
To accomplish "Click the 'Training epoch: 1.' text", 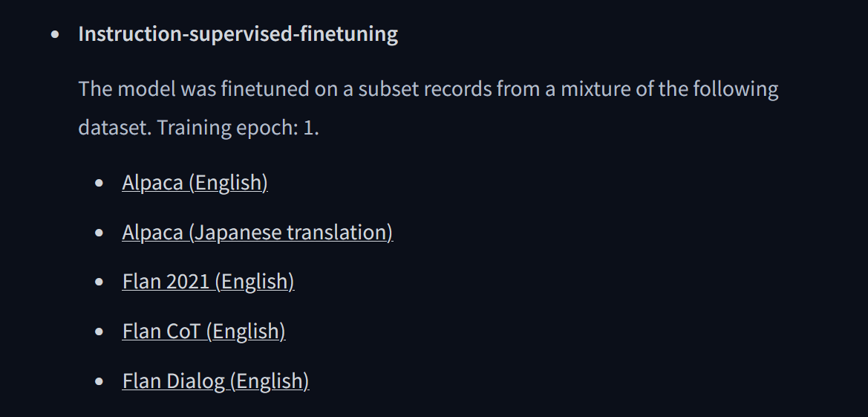I will (x=238, y=128).
